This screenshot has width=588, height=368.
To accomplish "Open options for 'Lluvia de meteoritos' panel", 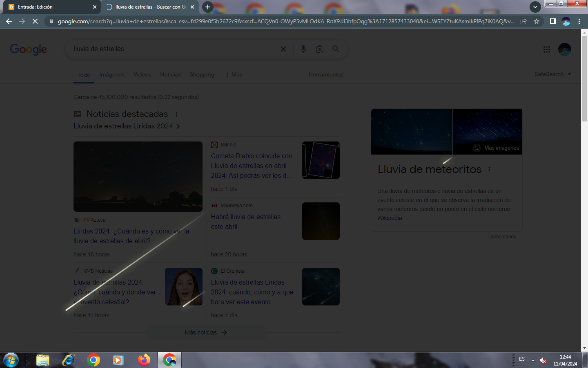I will pos(489,169).
